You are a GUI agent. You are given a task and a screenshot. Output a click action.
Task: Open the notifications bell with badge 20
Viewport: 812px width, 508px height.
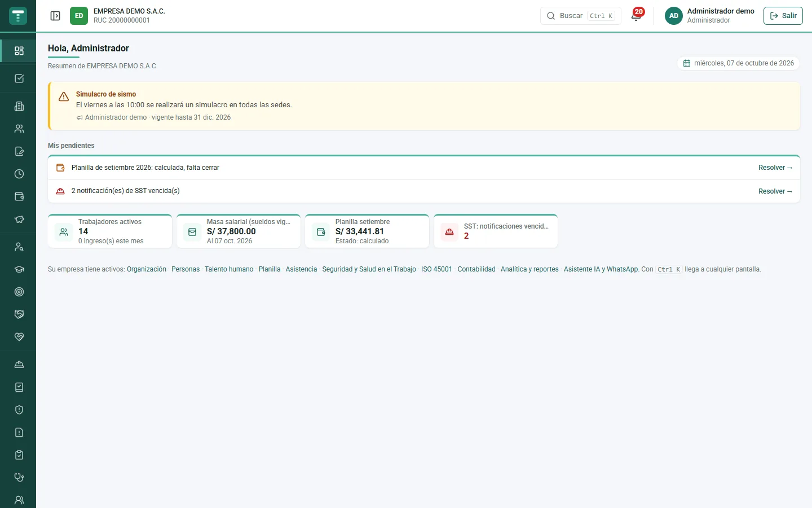pyautogui.click(x=637, y=15)
